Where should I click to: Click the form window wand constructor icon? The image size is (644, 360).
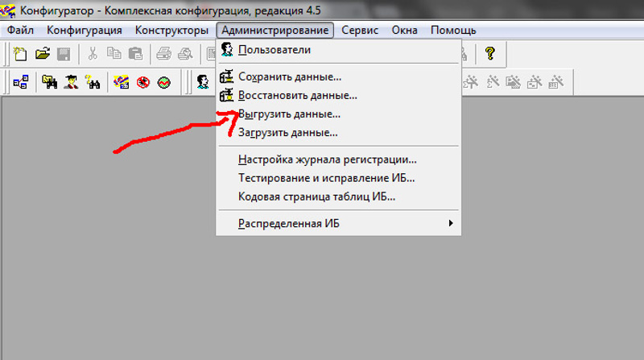[535, 82]
